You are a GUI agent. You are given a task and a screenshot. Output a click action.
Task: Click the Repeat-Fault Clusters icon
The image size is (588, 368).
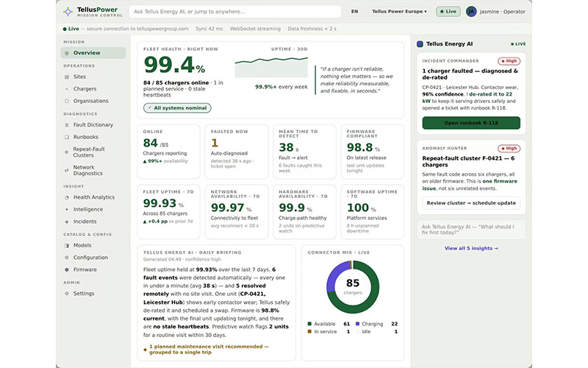coord(67,152)
